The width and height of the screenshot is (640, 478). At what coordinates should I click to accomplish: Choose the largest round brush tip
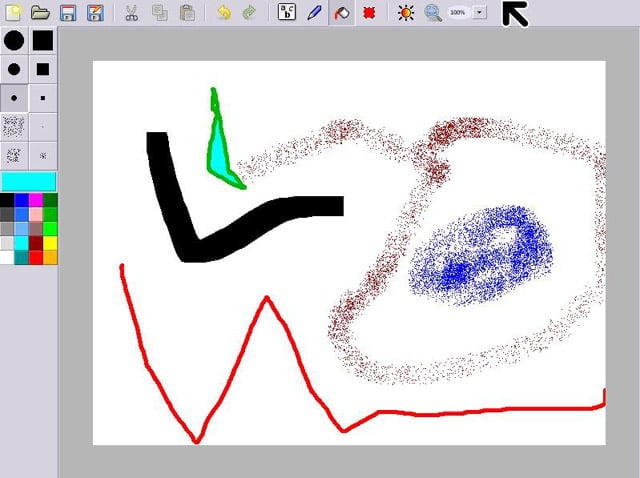tap(14, 40)
